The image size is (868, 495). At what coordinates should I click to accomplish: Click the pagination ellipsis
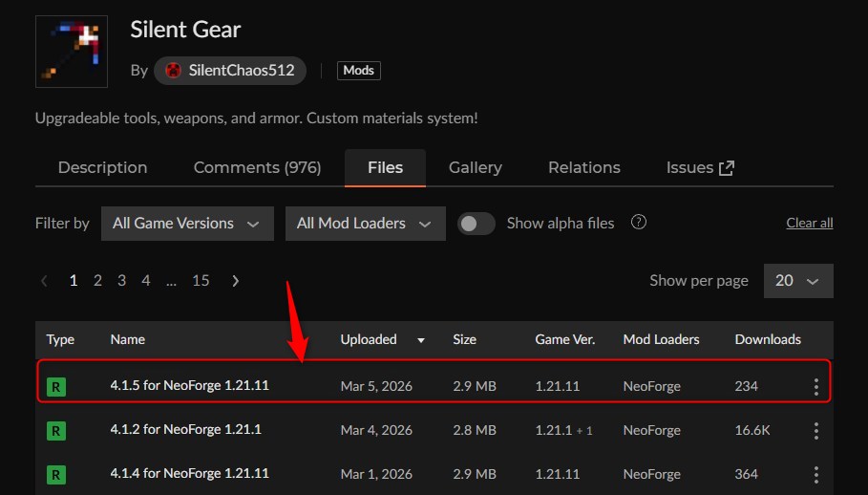pyautogui.click(x=171, y=283)
